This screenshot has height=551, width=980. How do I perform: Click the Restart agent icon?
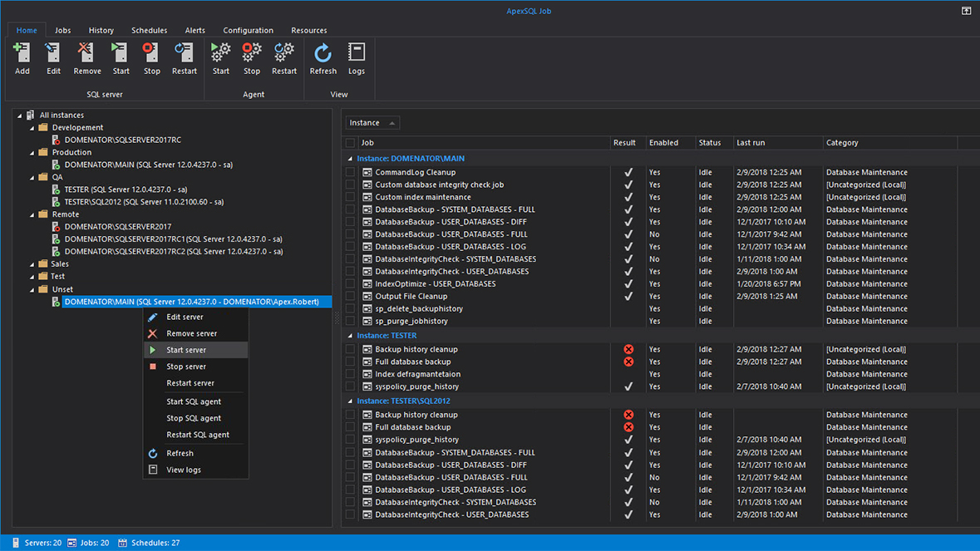tap(283, 58)
